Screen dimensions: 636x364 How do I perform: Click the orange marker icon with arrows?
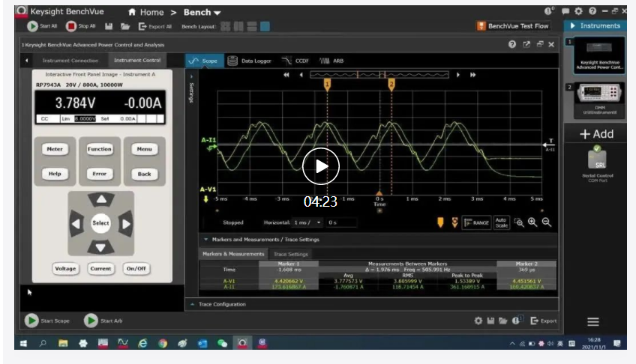pyautogui.click(x=454, y=222)
